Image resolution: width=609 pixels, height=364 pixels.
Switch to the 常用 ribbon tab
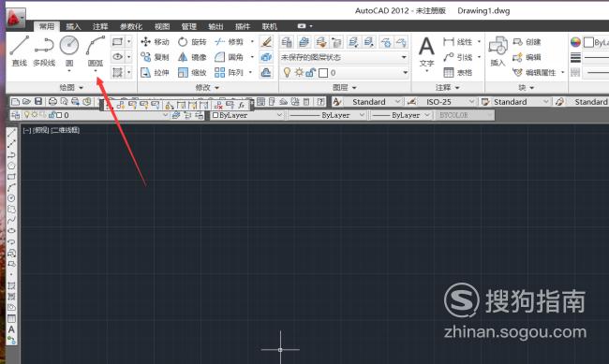(x=47, y=26)
